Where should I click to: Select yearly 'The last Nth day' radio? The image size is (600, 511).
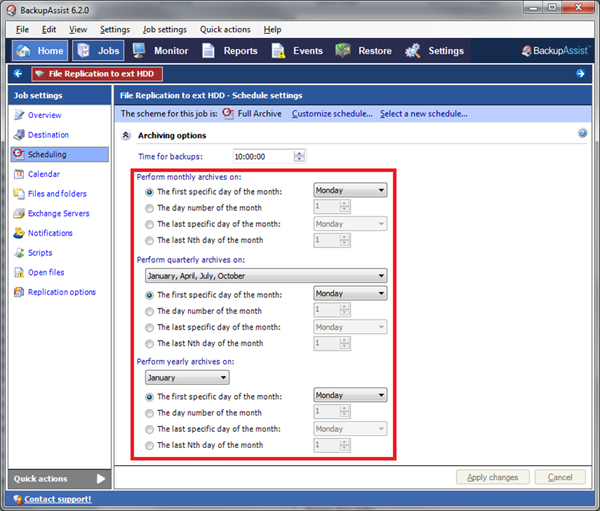click(149, 446)
